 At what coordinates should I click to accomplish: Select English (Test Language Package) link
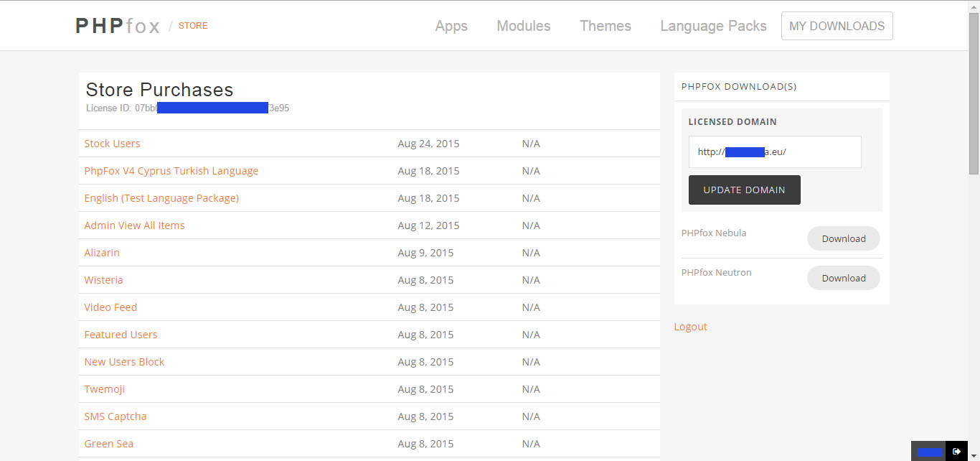point(161,198)
